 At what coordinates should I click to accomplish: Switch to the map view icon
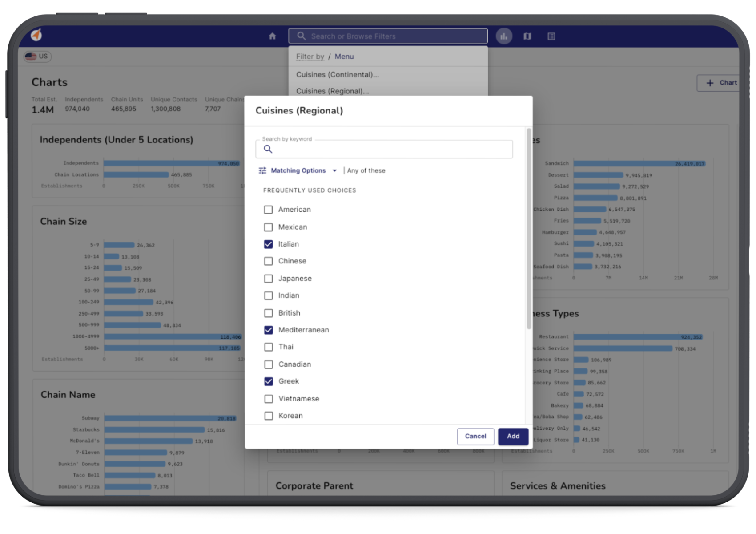(x=527, y=36)
